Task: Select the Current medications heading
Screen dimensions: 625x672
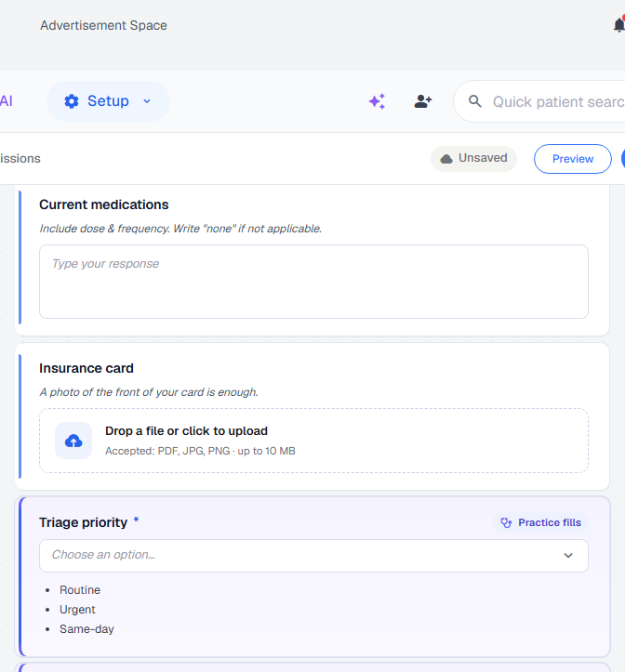Action: (x=104, y=204)
